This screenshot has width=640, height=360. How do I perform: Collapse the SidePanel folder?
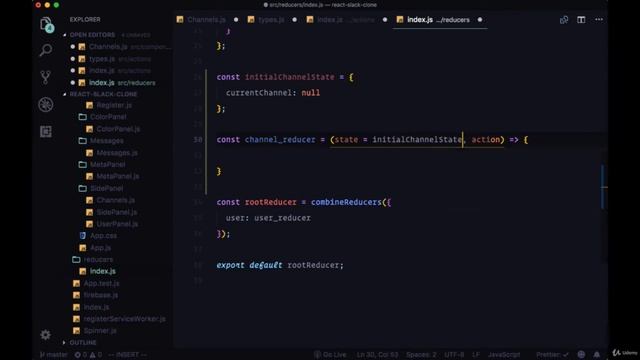click(x=106, y=189)
